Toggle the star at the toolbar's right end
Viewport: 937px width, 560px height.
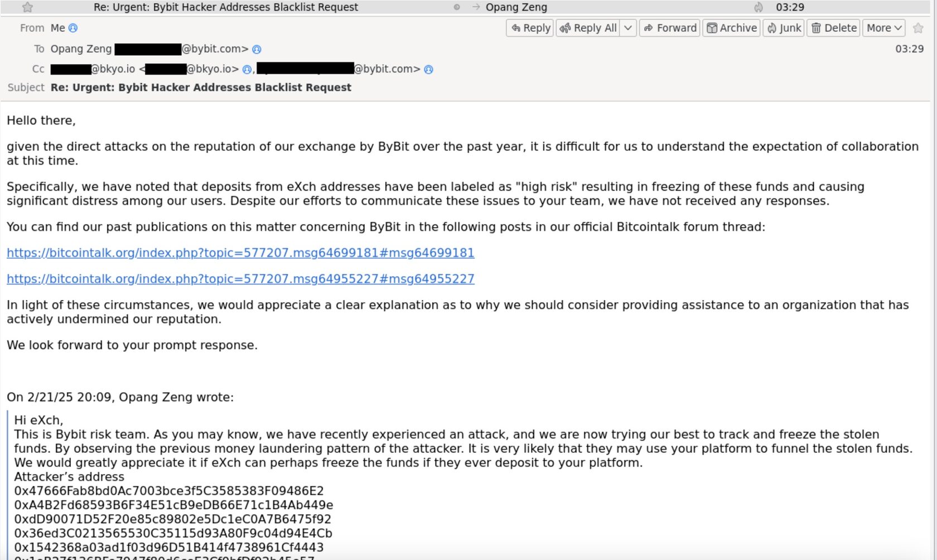[x=918, y=28]
